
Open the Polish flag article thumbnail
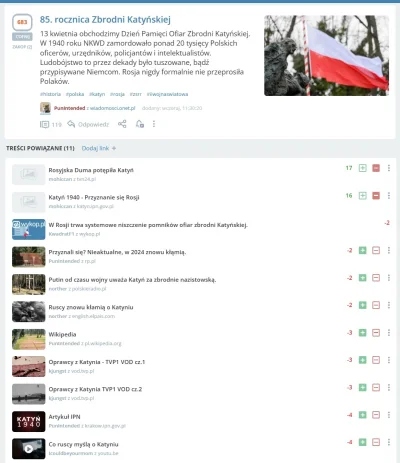click(326, 56)
